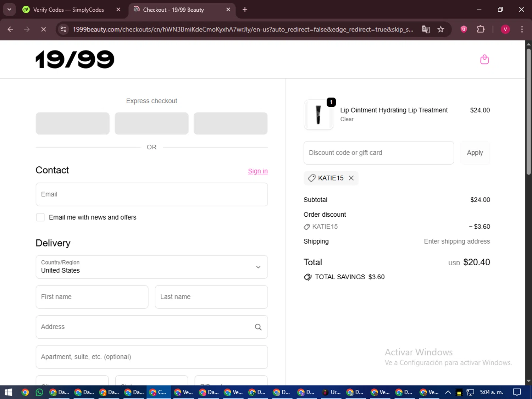The image size is (532, 399).
Task: Focus the Apartment, suite, etc. field
Action: (x=152, y=357)
